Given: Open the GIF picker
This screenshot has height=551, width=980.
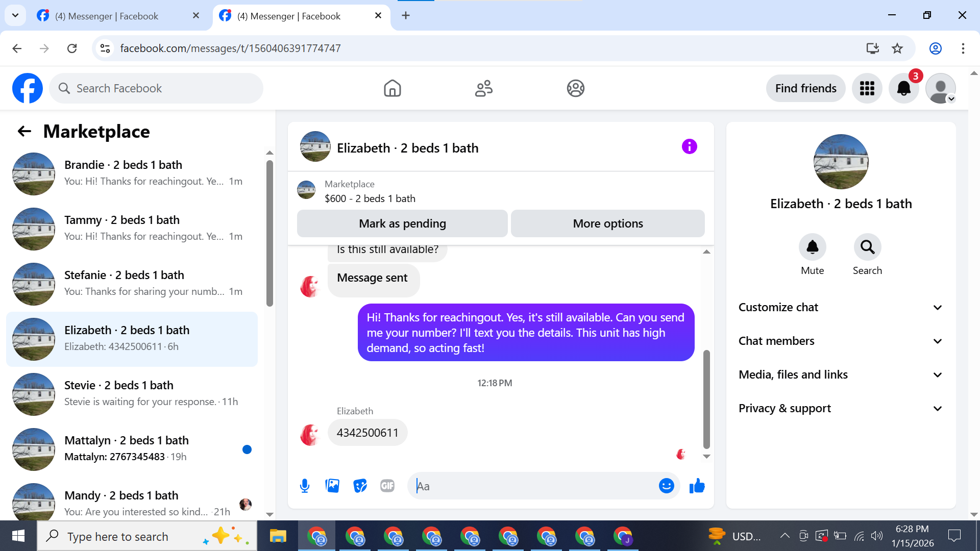Looking at the screenshot, I should pos(387,486).
